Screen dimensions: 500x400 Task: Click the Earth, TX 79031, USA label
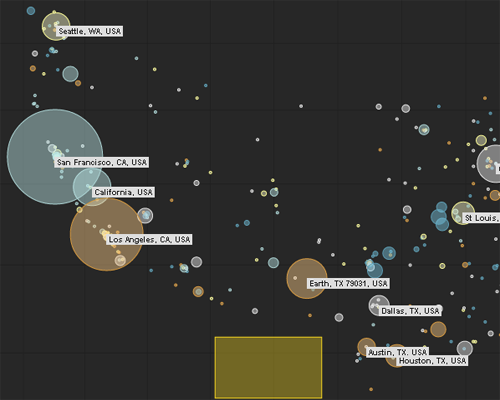348,284
